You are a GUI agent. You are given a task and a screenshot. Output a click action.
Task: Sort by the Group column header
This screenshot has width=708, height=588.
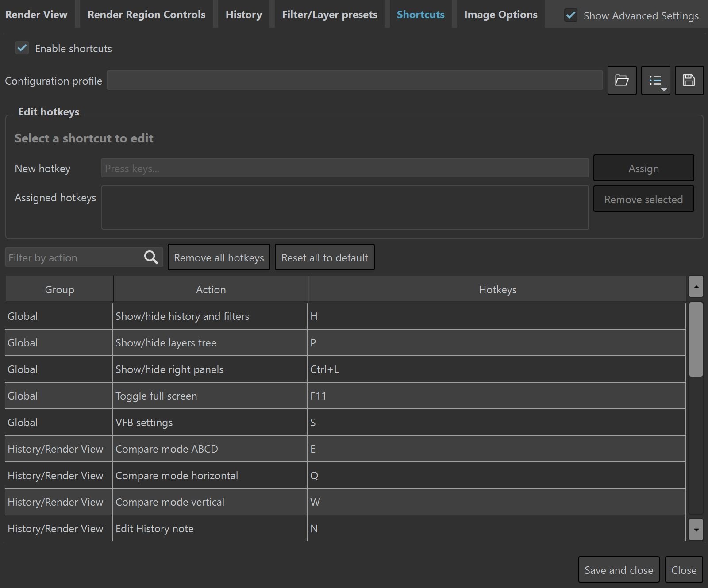pos(59,289)
